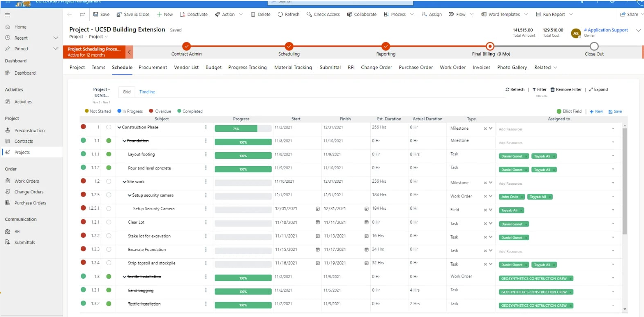Screen dimensions: 644x317
Task: Open Submittals in the sidebar
Action: point(24,242)
